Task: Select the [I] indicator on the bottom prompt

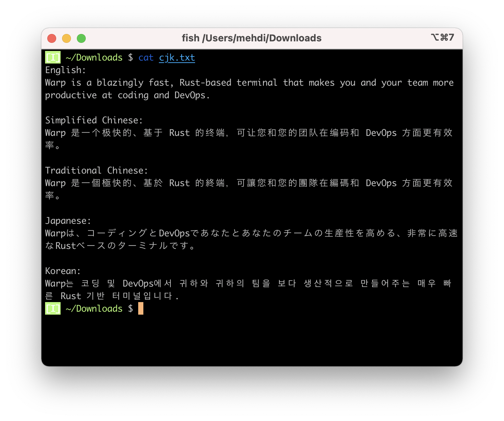Action: [x=52, y=308]
